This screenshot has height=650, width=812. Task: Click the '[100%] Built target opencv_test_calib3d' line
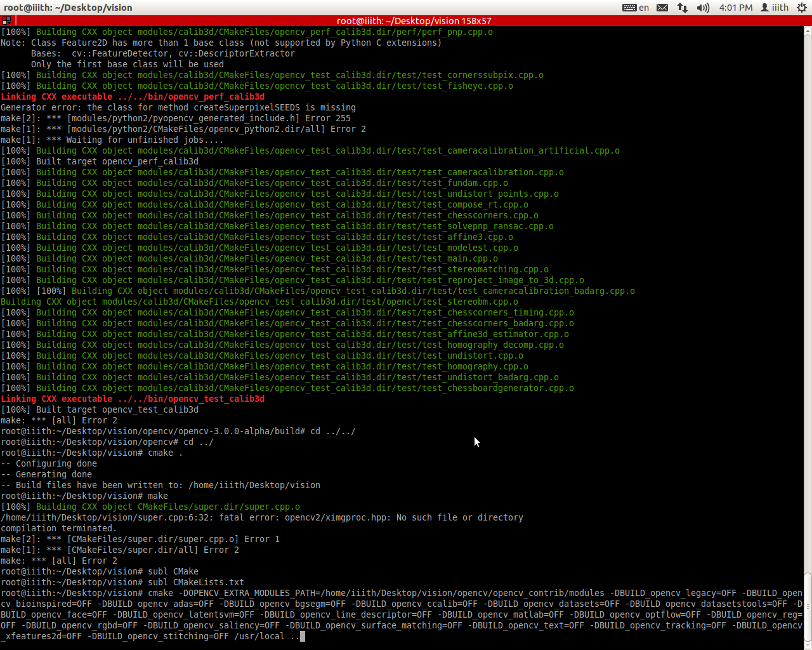coord(100,409)
